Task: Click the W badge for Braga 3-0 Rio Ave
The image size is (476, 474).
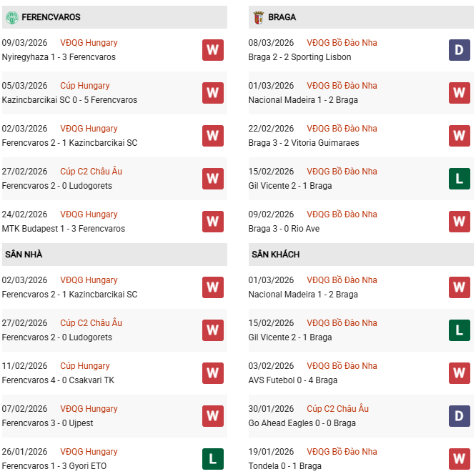Action: coord(460,222)
